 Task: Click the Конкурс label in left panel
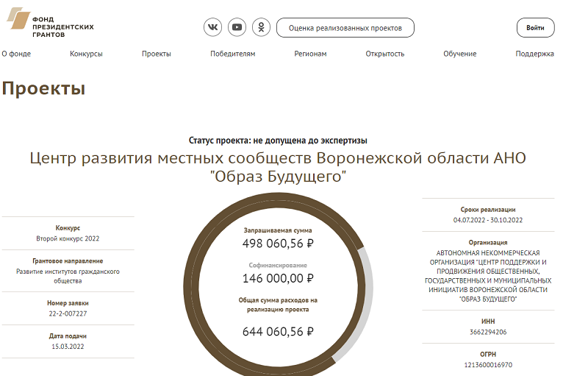point(68,228)
